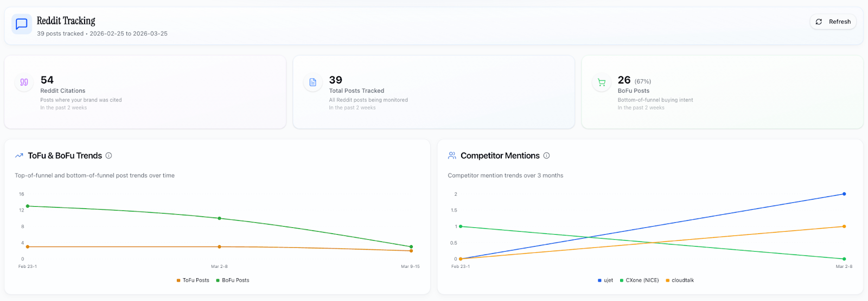Click the Reddit Tracking chat bubble icon
Screen dimensions: 868x301
(22, 24)
